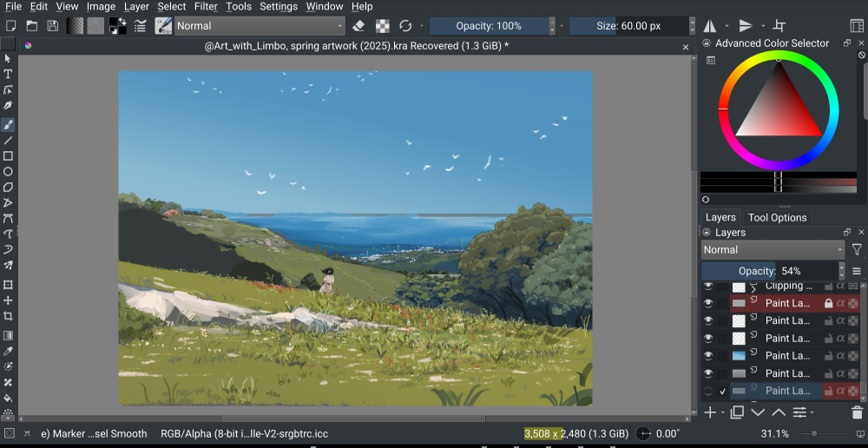Select the Ellipse tool
Viewport: 868px width, 448px height.
click(x=8, y=172)
